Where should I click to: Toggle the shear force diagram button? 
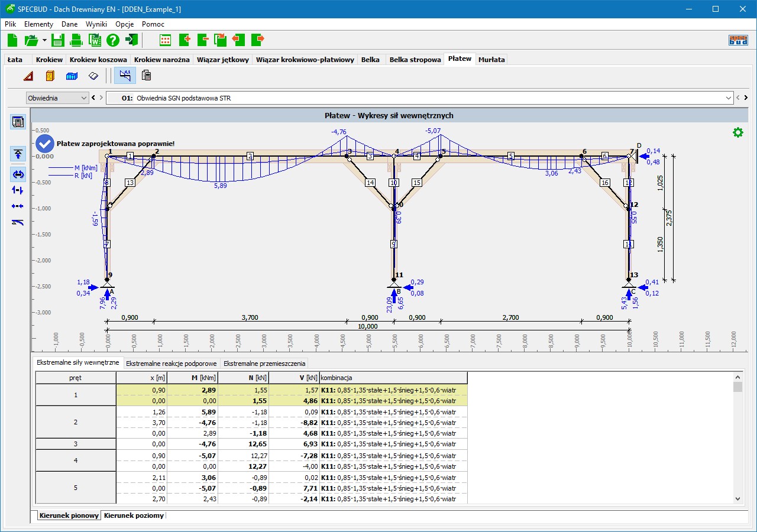pyautogui.click(x=18, y=190)
